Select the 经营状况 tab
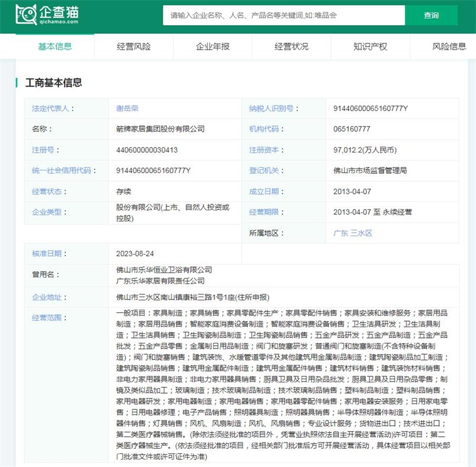Viewport: 476px width, 467px height. click(x=291, y=46)
